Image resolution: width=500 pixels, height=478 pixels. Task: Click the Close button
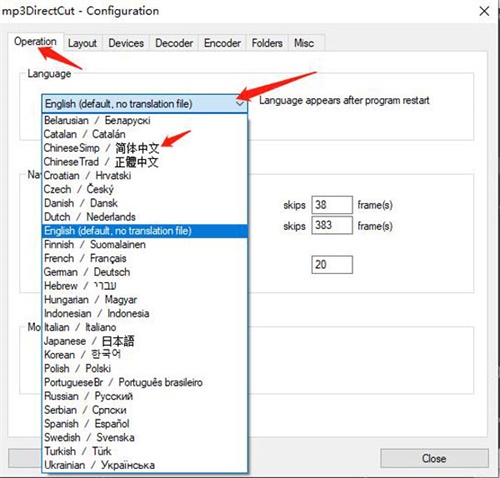(x=434, y=458)
